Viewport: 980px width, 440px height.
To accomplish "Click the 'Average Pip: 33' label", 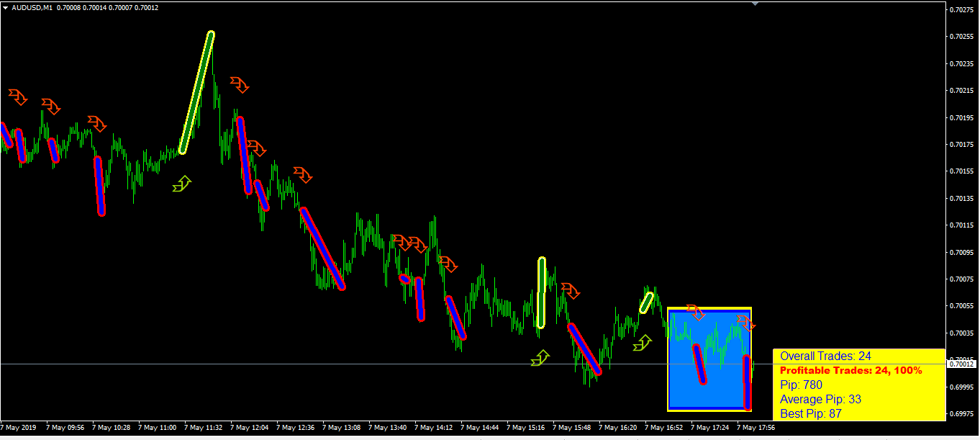I will (820, 399).
